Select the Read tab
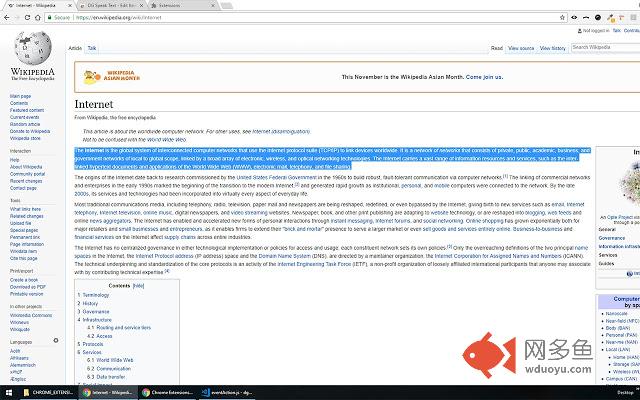Screen dimensions: 640x400 click(497, 48)
